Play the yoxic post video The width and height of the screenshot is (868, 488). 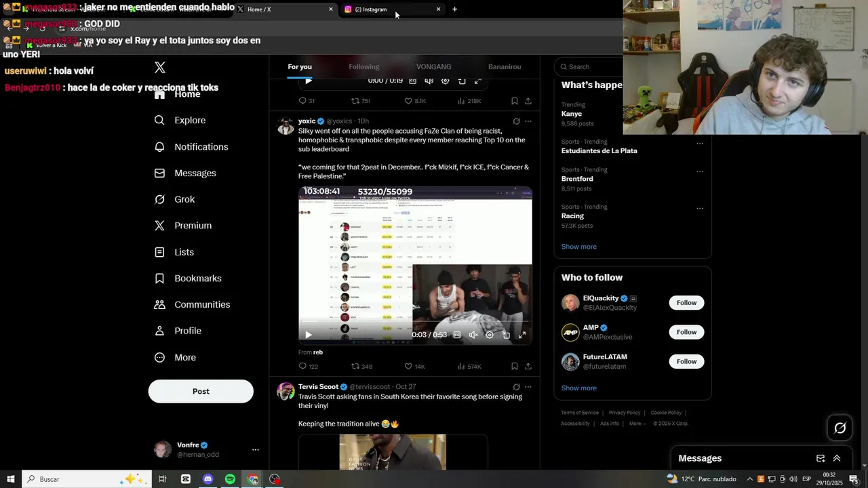click(x=308, y=335)
